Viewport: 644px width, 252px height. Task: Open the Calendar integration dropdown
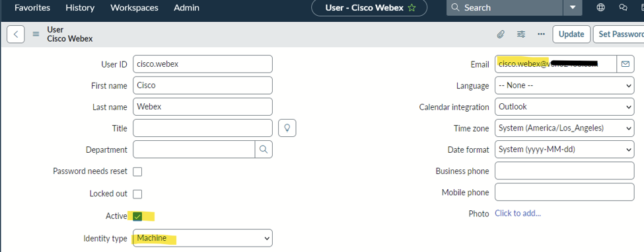click(564, 107)
